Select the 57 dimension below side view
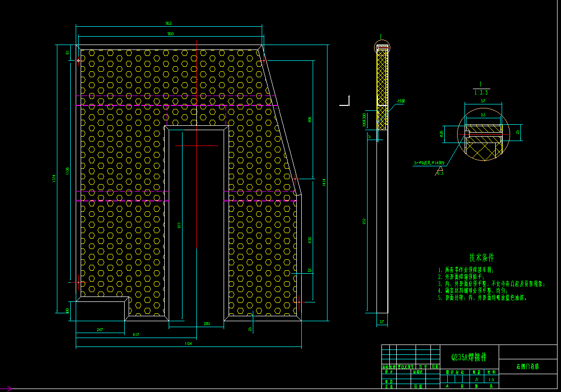The image size is (561, 392). (x=382, y=322)
